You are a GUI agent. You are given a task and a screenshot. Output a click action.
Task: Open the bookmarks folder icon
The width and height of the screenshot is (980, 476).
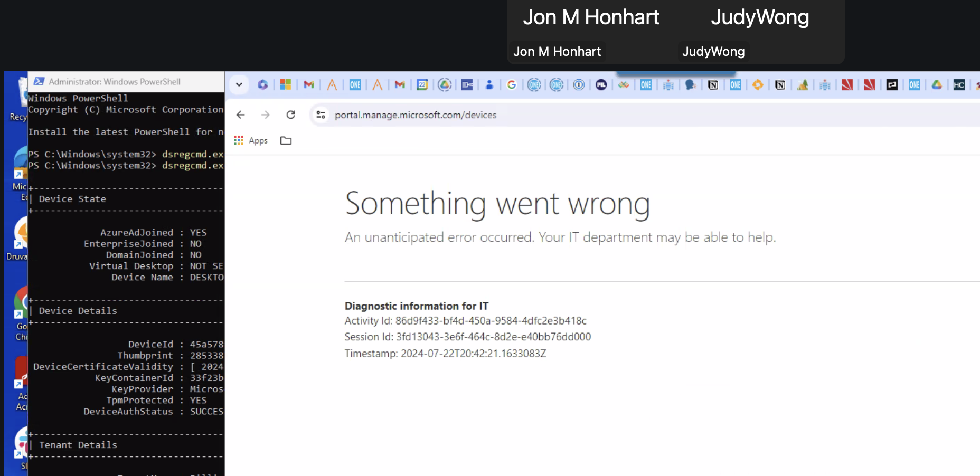point(286,140)
